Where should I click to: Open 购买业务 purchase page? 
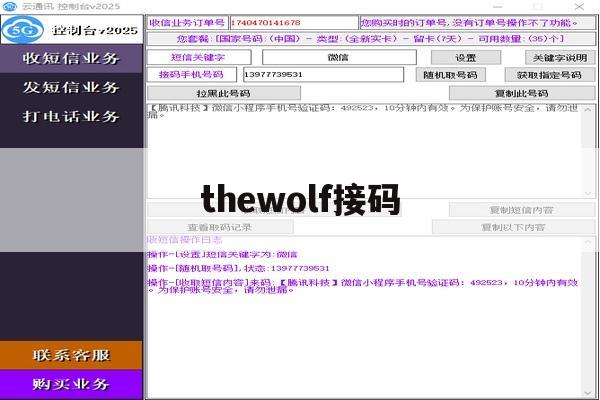pyautogui.click(x=71, y=384)
